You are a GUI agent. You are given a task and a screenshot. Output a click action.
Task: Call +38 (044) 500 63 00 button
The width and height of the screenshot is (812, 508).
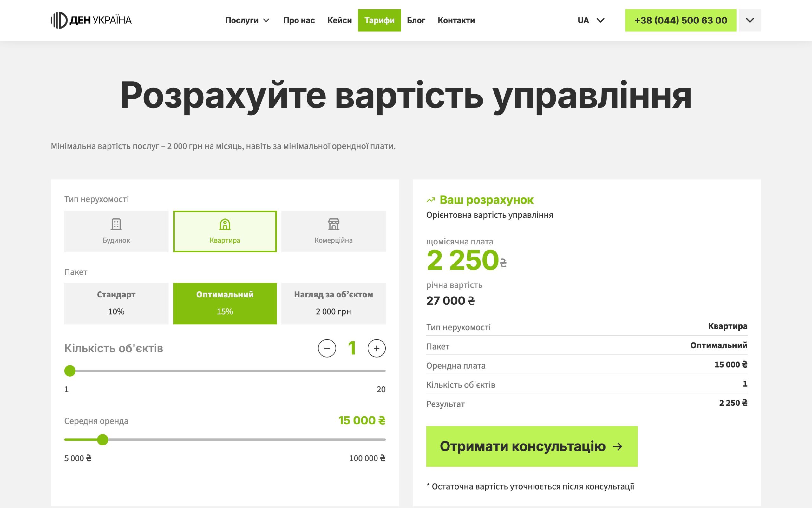[x=680, y=21]
